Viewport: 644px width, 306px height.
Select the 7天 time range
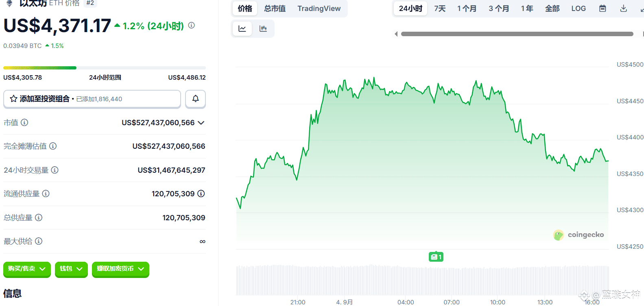(440, 9)
